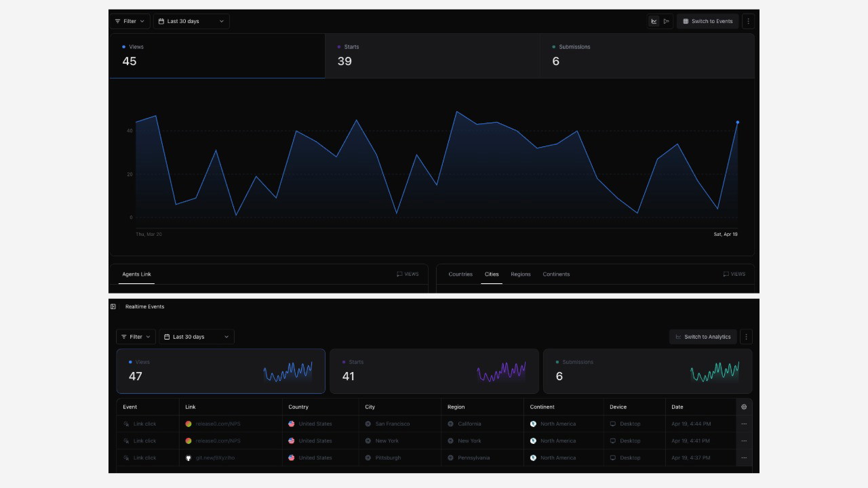Open the Regions tab
The height and width of the screenshot is (488, 868).
(x=520, y=274)
